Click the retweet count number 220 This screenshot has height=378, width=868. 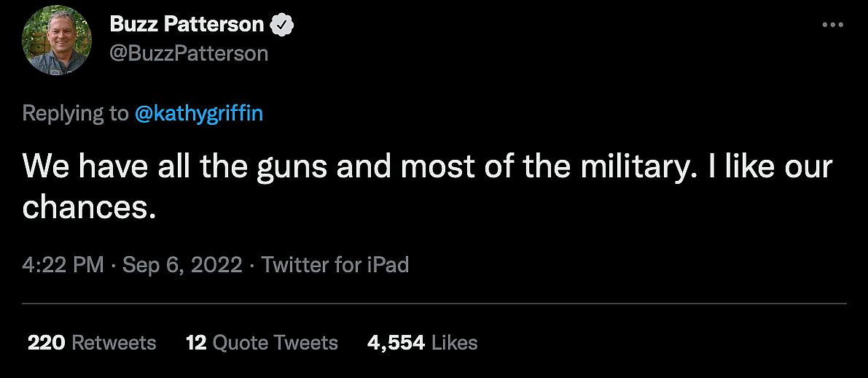[x=47, y=342]
